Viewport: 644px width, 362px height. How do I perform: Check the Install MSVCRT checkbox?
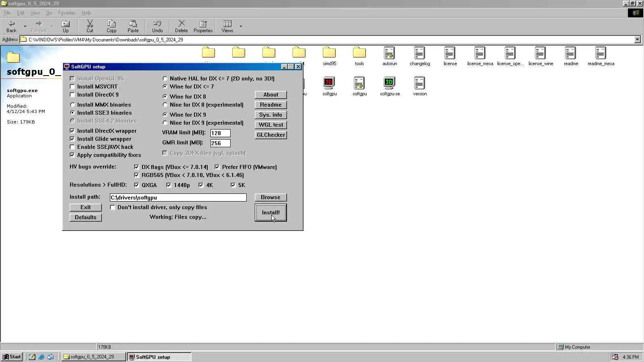[72, 86]
